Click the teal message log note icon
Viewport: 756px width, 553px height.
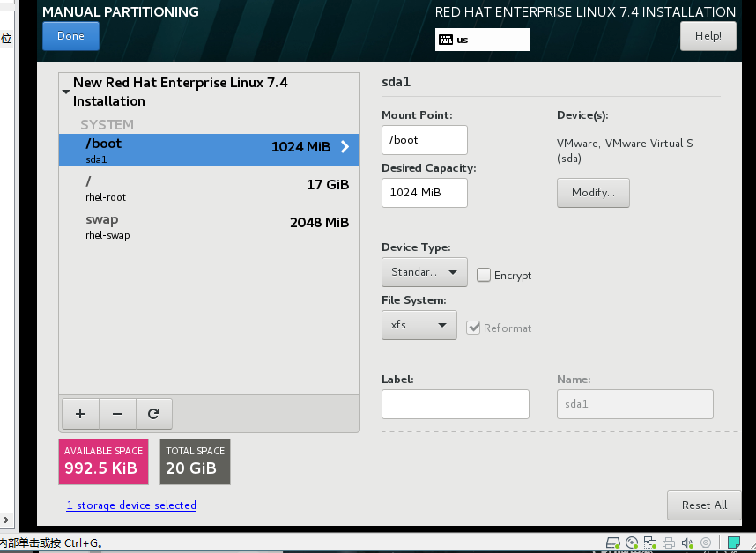click(x=734, y=543)
